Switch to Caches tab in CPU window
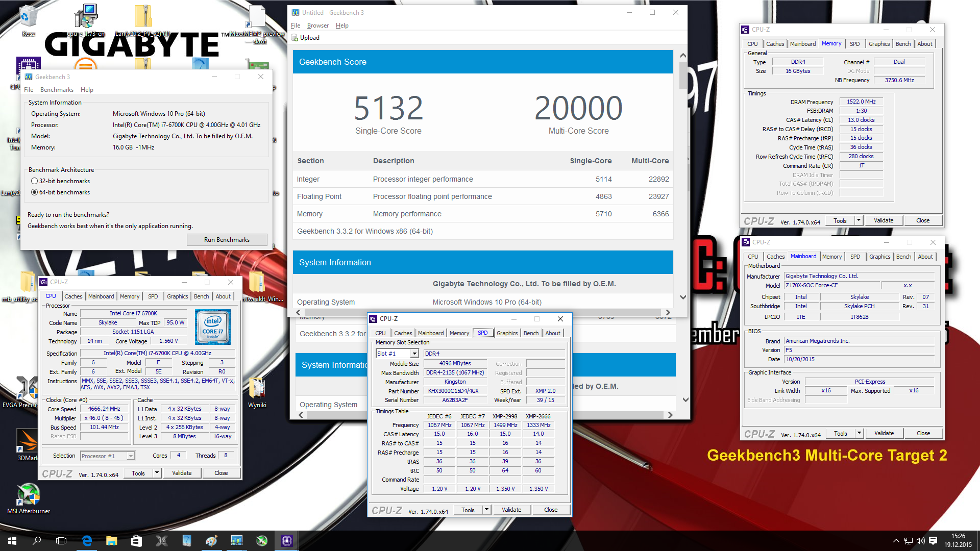 [x=73, y=296]
